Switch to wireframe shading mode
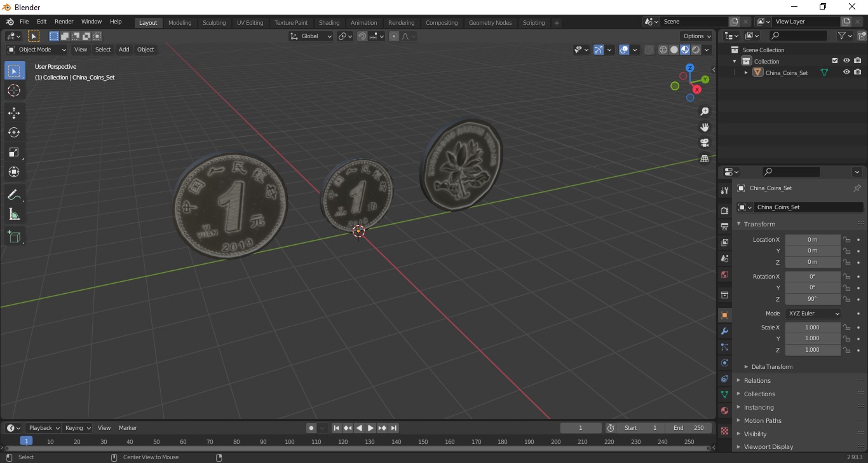Screen dimensions: 868x463 (663, 50)
